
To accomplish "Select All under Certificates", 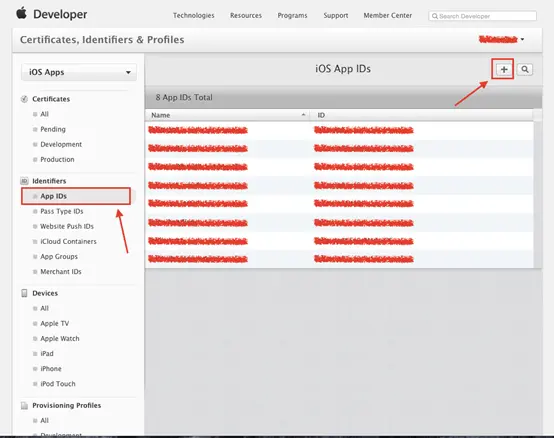I will coord(45,114).
